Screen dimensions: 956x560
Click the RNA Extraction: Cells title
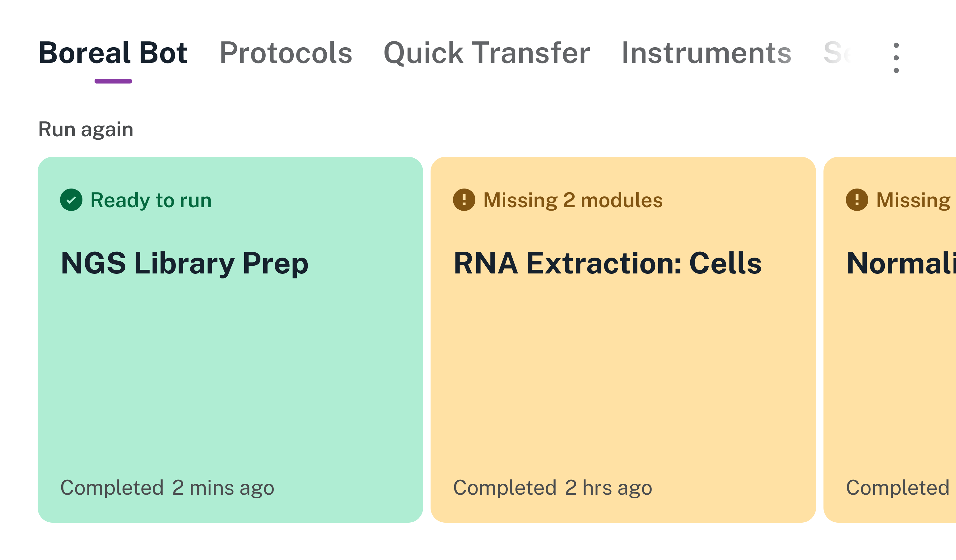(x=607, y=263)
